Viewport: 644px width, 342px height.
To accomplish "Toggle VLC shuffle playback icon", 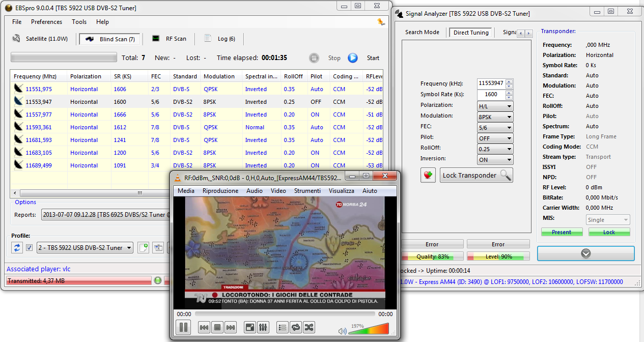I will (309, 327).
